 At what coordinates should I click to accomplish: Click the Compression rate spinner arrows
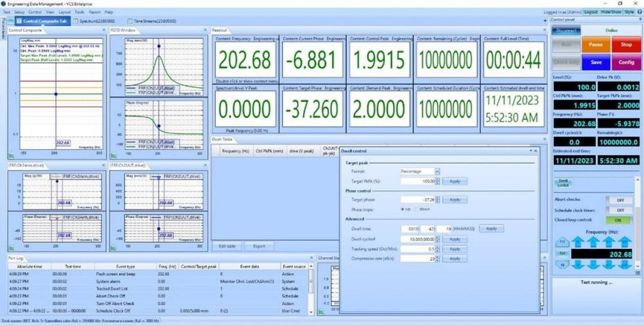437,258
